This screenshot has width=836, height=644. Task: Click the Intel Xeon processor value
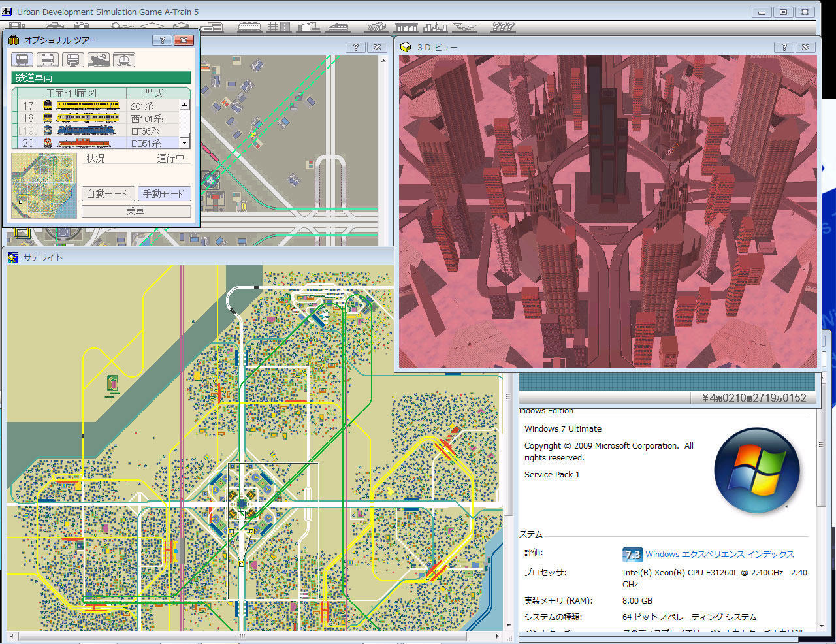tap(715, 578)
